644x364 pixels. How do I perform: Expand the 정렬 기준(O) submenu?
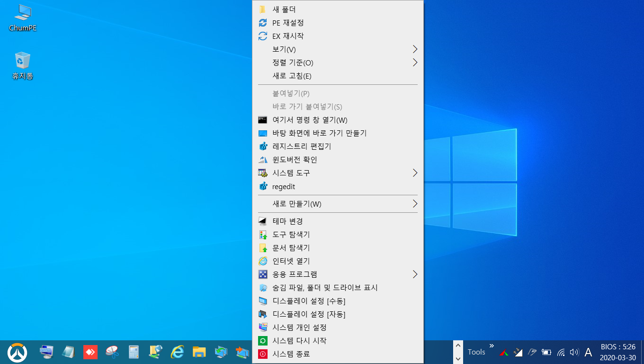click(337, 62)
